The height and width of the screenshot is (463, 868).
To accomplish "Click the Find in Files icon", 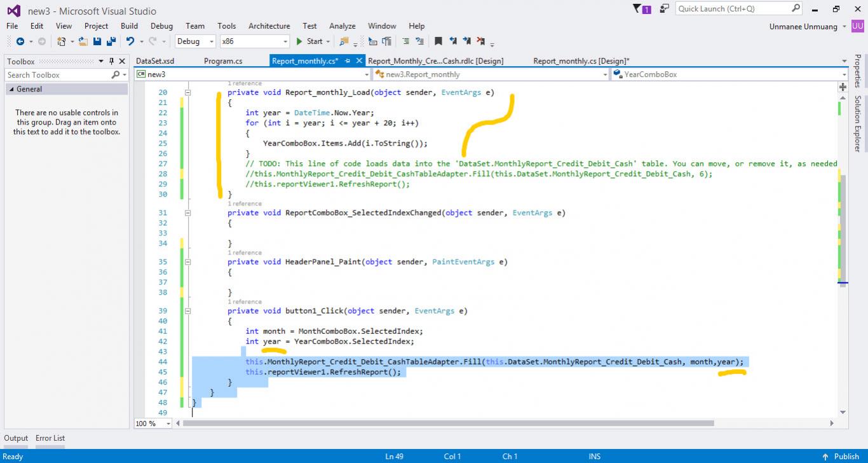I will pos(344,41).
